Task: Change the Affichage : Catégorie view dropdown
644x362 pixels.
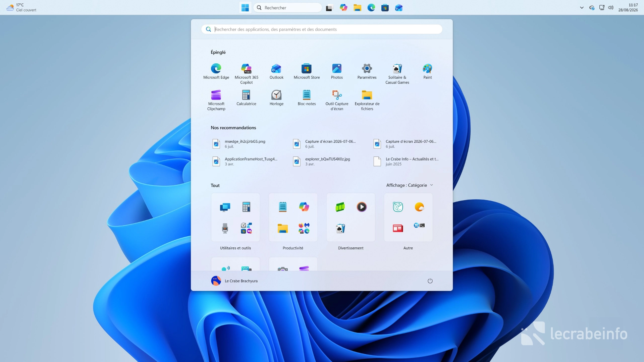Action: pyautogui.click(x=410, y=185)
